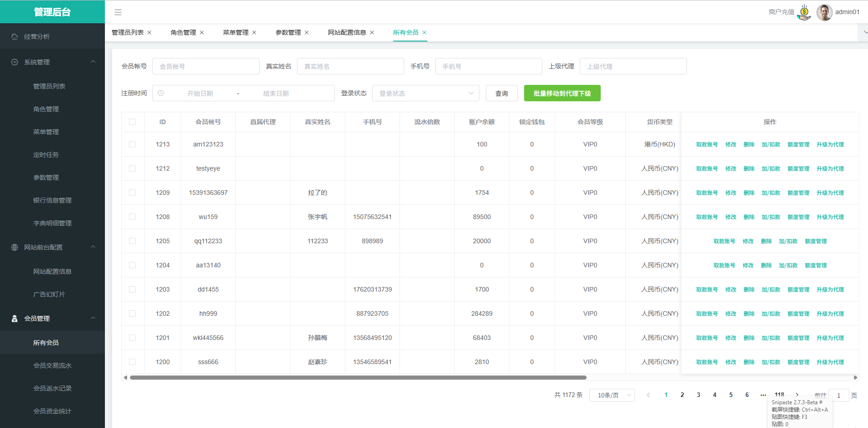Click the clock icon in date range field
Image resolution: width=868 pixels, height=428 pixels.
point(161,93)
